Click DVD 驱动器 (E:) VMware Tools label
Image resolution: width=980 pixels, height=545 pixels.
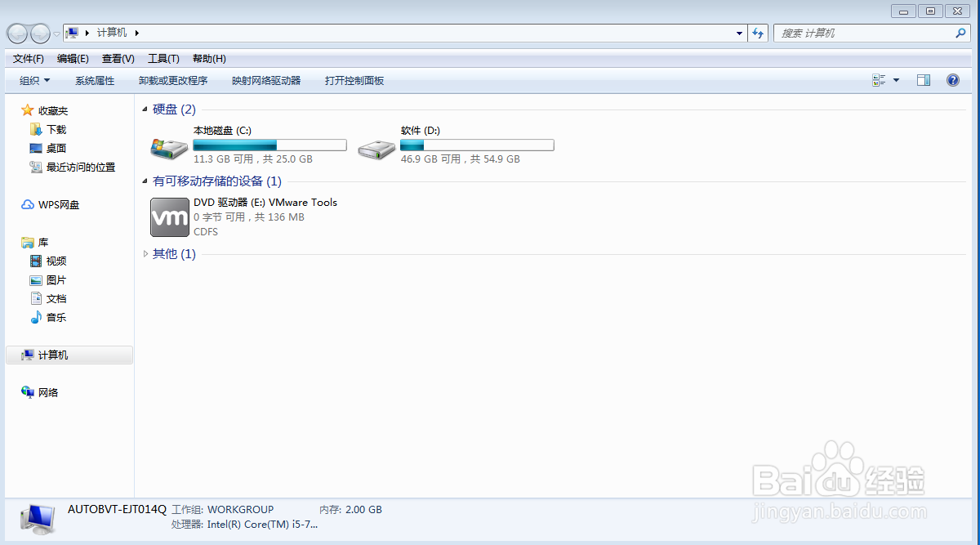(265, 203)
